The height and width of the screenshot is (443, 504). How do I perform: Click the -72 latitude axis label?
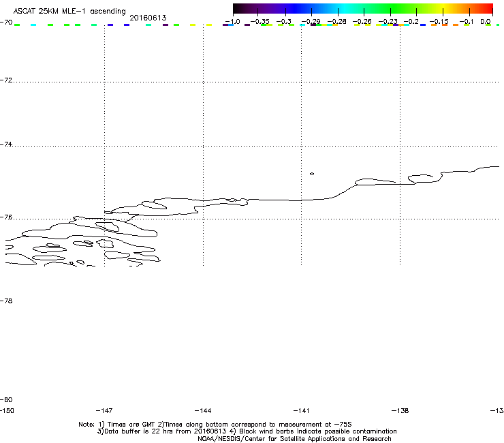coord(6,80)
